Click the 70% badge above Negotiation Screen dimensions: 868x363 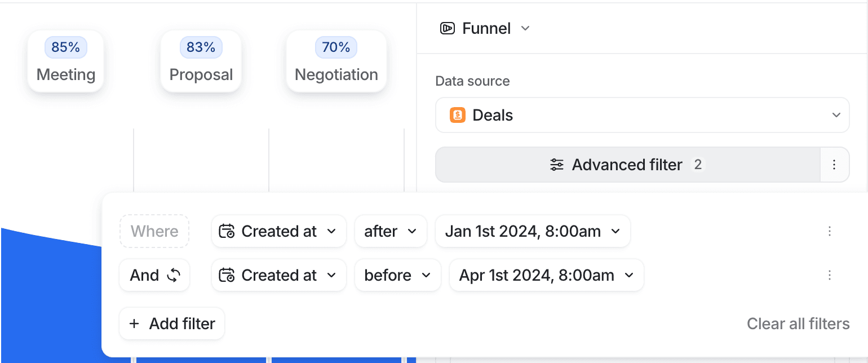[x=336, y=47]
